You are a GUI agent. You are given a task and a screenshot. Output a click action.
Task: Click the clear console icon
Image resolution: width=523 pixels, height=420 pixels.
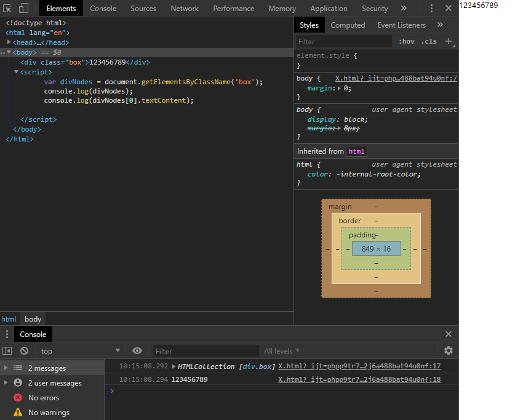click(24, 351)
